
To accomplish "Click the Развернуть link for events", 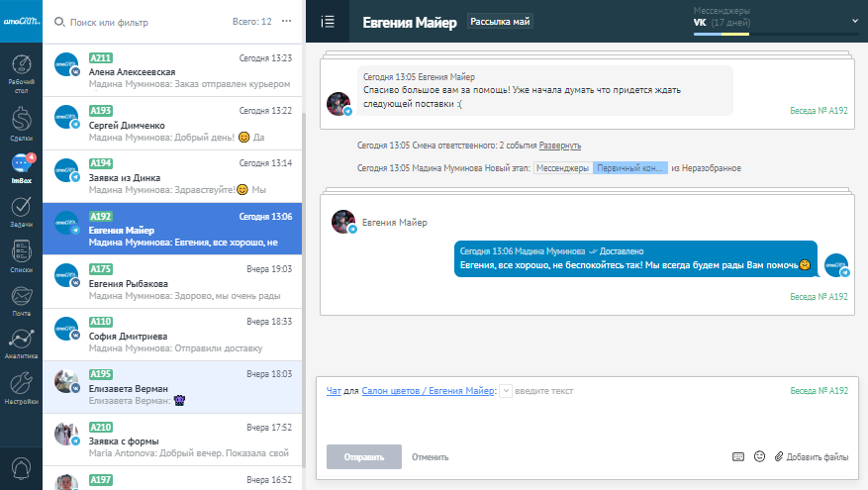I will point(559,146).
